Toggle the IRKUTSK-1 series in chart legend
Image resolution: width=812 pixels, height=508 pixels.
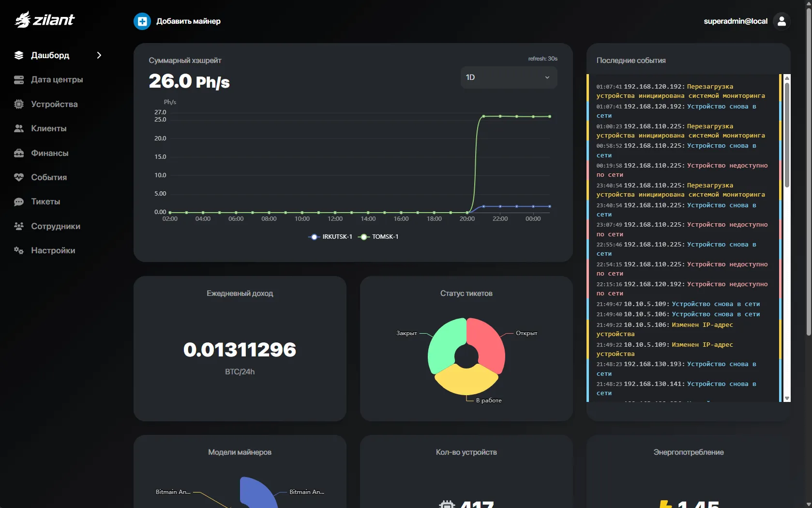(330, 236)
